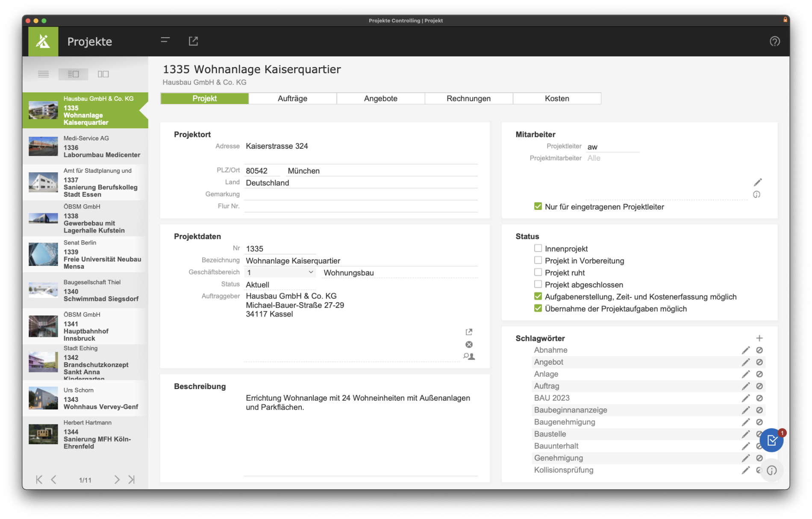812x519 pixels.
Task: Click the round info button bottom right
Action: point(771,470)
